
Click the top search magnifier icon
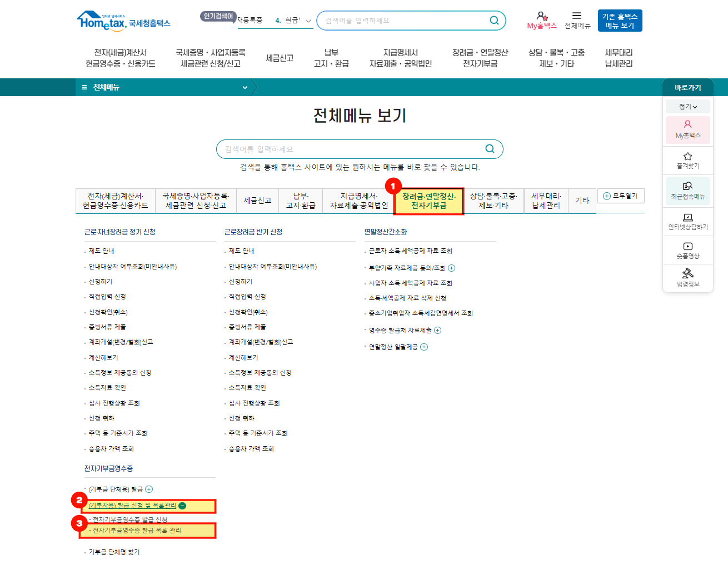(x=493, y=21)
